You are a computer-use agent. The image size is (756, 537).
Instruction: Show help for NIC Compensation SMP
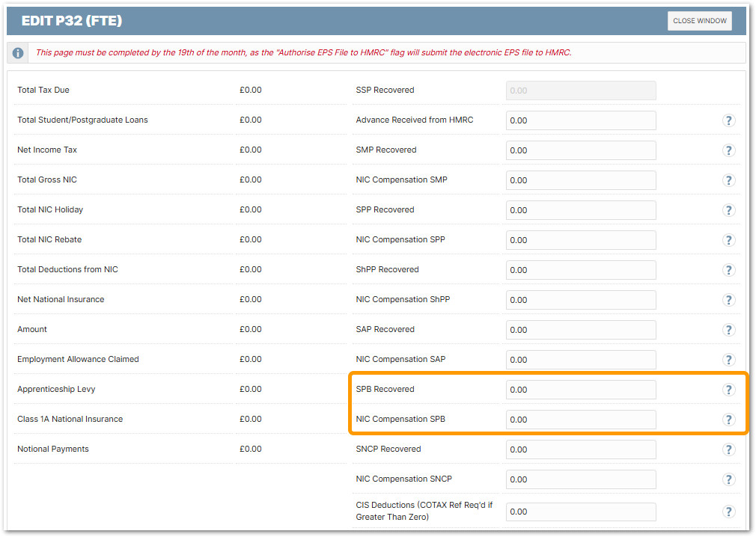[728, 180]
